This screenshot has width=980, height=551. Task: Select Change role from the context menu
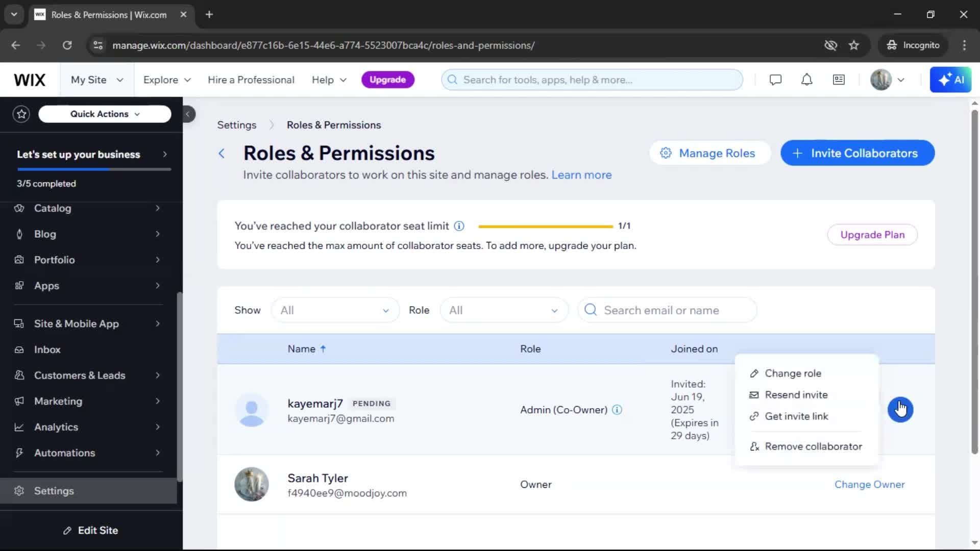pos(806,373)
